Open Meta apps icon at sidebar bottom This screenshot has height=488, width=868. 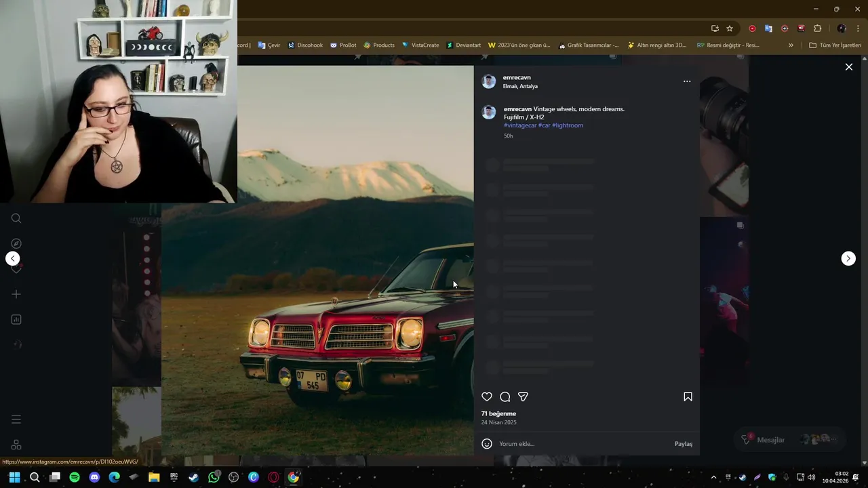pyautogui.click(x=16, y=445)
